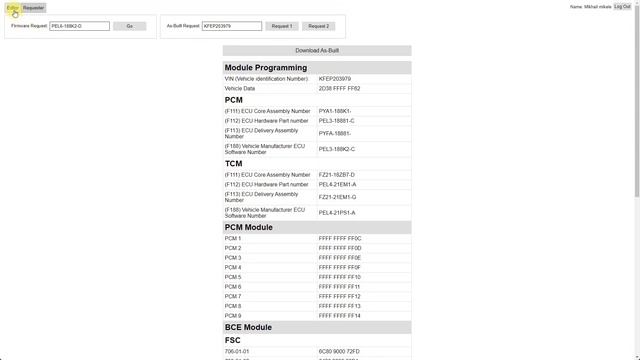The width and height of the screenshot is (640, 360).
Task: Switch to the Requester tab
Action: [33, 8]
